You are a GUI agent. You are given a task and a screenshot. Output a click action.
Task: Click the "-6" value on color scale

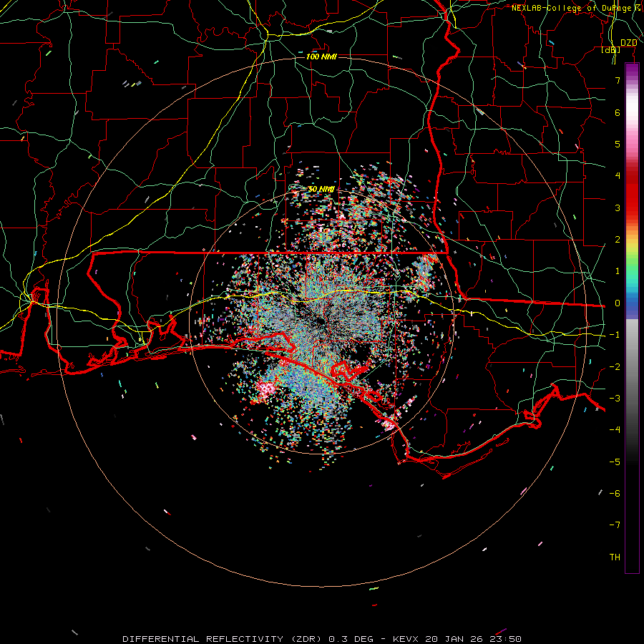pos(615,494)
